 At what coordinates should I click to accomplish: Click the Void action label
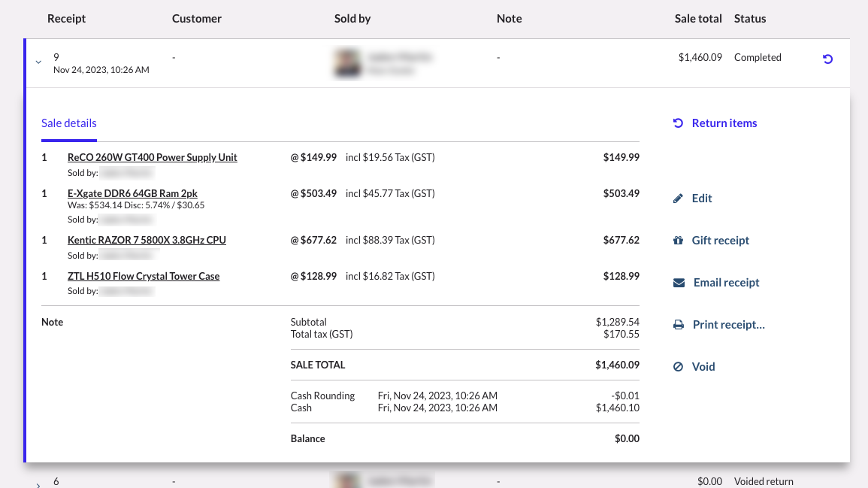point(703,366)
